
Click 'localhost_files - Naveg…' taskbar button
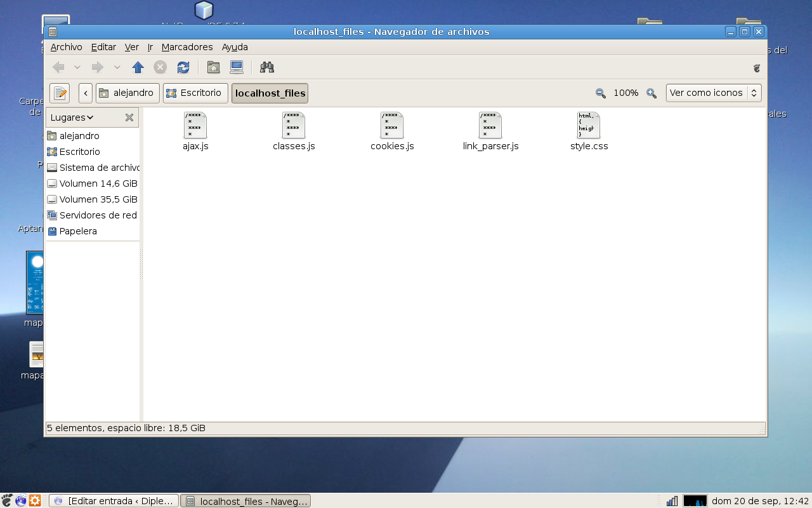(x=246, y=501)
